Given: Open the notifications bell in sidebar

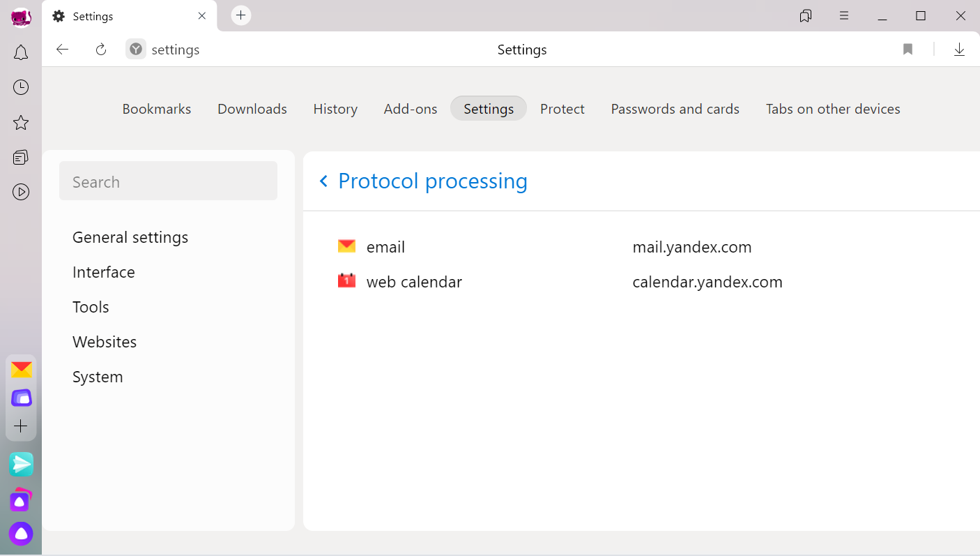Looking at the screenshot, I should [x=21, y=52].
